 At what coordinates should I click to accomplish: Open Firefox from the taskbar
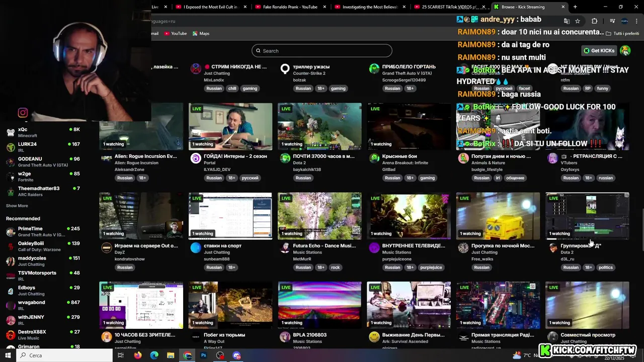click(x=138, y=355)
